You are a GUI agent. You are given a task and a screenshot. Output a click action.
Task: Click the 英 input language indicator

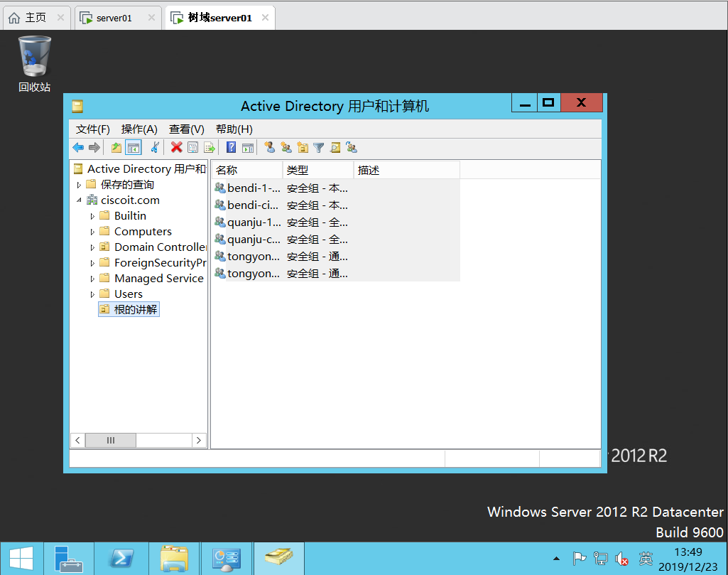pos(646,558)
